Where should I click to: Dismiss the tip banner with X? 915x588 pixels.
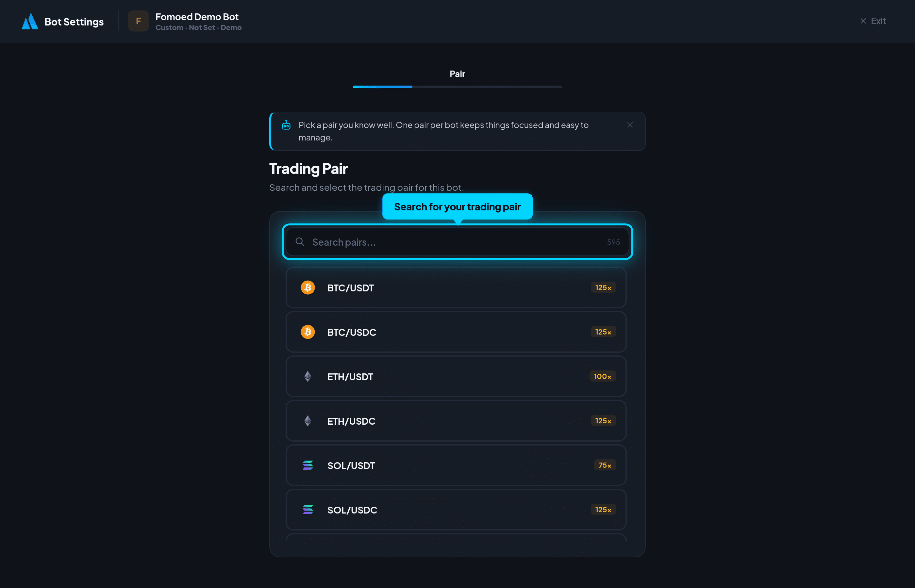coord(630,125)
